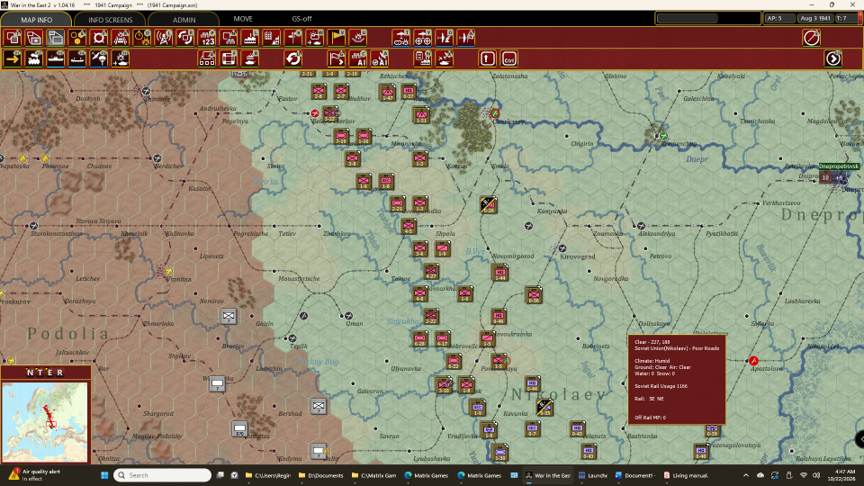864x486 pixels.
Task: Select the SS counter near Kazanka
Action: [x=544, y=407]
